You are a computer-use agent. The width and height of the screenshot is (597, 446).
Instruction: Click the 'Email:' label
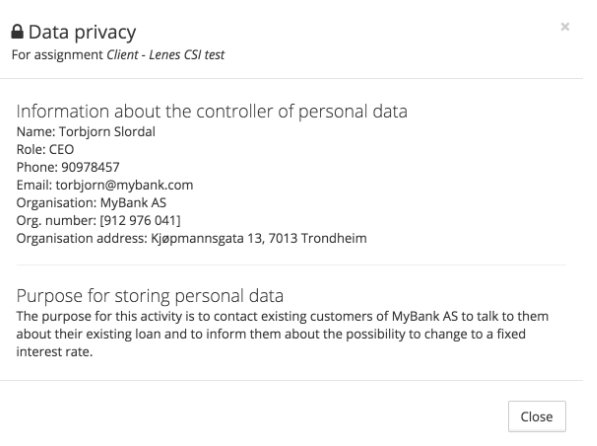coord(34,185)
